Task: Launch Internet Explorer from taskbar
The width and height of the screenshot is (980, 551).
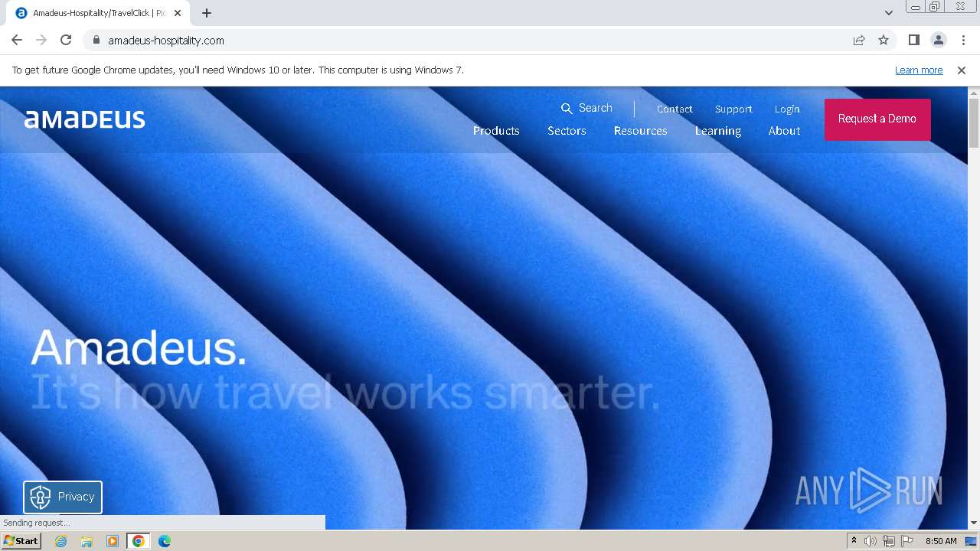Action: [61, 541]
